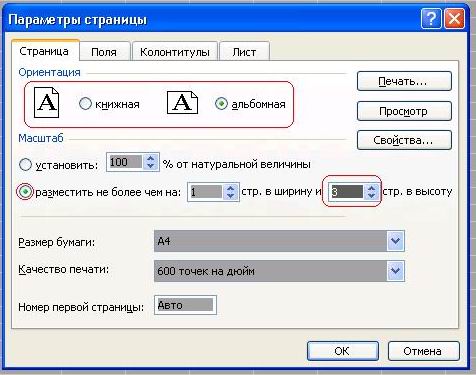The width and height of the screenshot is (476, 375).
Task: Open the Колонтитулы tab
Action: click(175, 52)
